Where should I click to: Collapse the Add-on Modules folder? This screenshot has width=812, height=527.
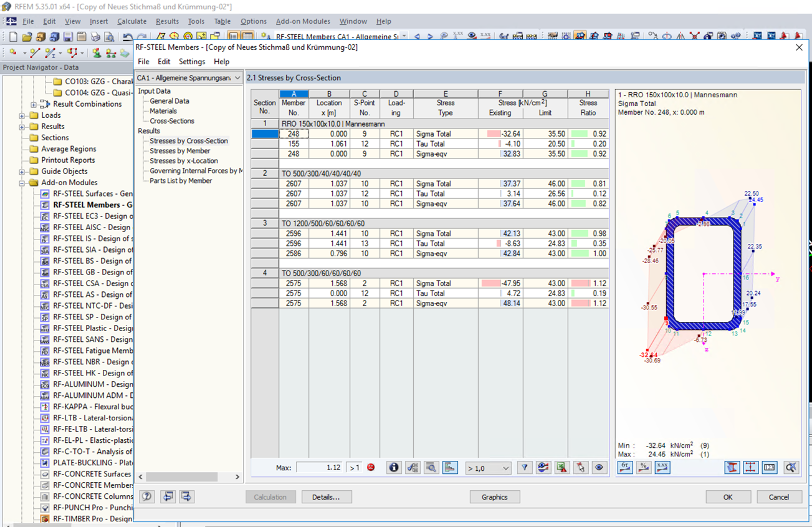pyautogui.click(x=22, y=183)
